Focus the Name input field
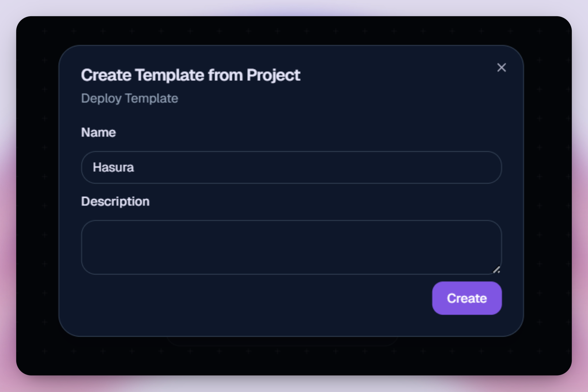588x392 pixels. (x=291, y=167)
